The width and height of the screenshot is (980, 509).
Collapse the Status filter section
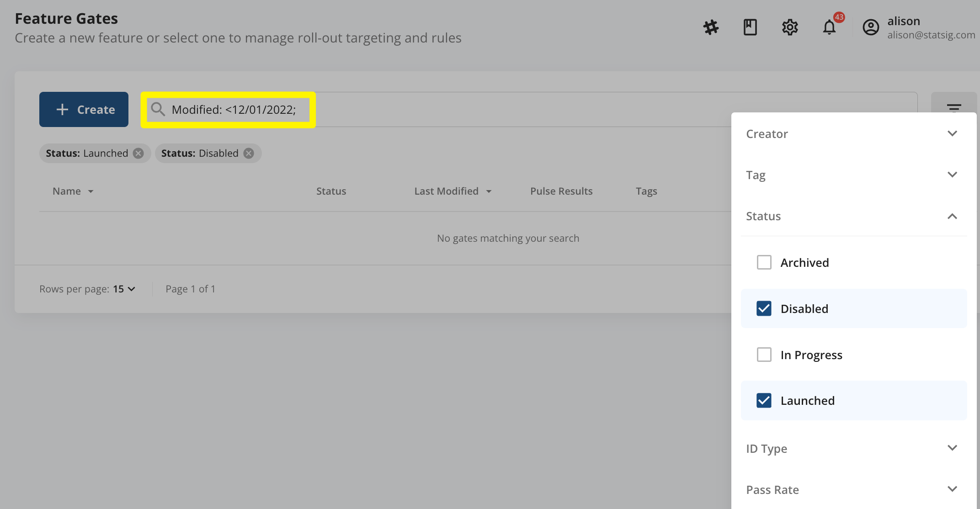953,216
